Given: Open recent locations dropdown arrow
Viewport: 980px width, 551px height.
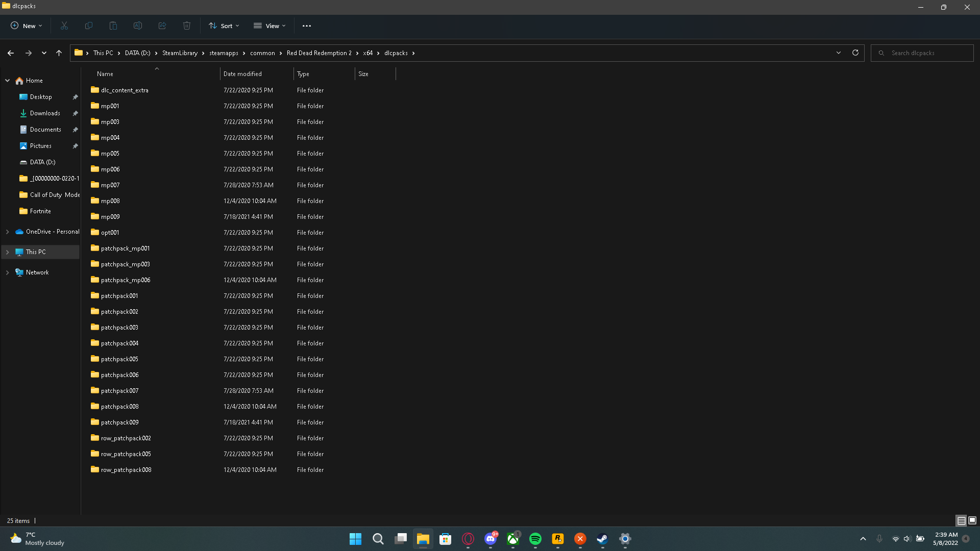Looking at the screenshot, I should pos(44,53).
